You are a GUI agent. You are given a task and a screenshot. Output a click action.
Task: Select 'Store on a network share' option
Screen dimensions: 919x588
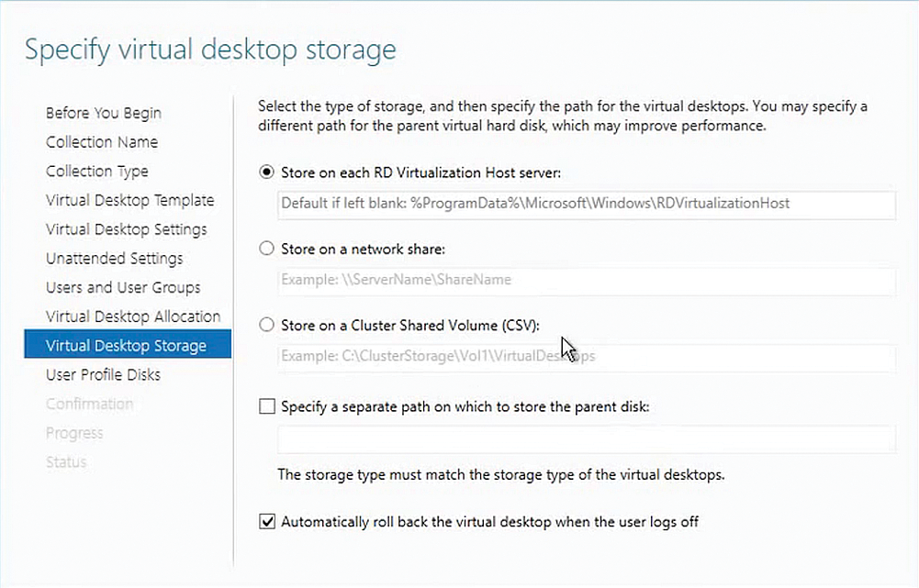(x=266, y=249)
